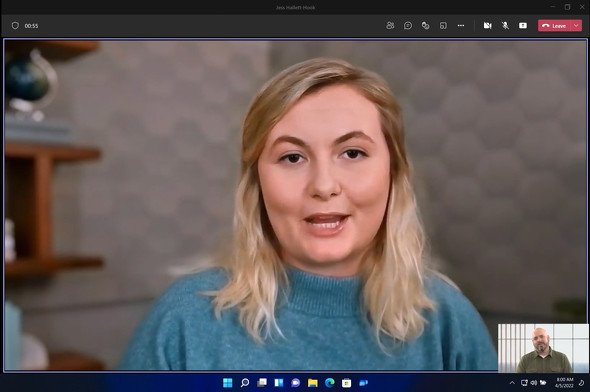This screenshot has width=590, height=392.
Task: Leave the meeting
Action: pyautogui.click(x=555, y=26)
